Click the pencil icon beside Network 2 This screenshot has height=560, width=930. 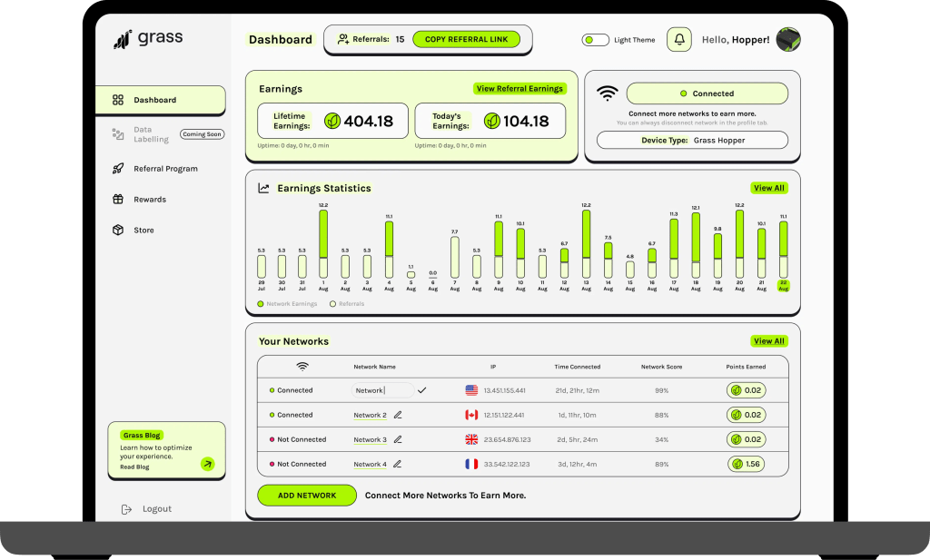click(x=398, y=415)
